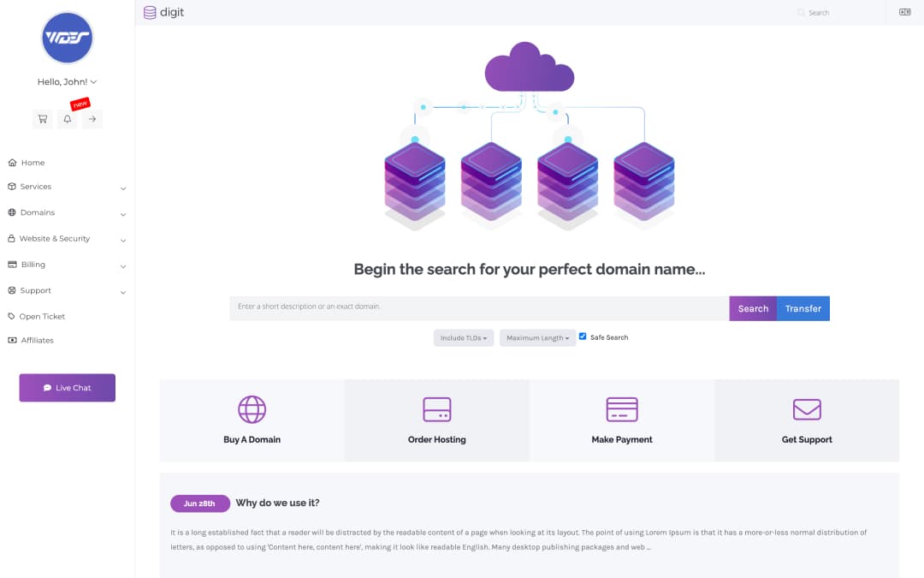Click the magnifier icon in top search
Screen dimensions: 924x578
(801, 12)
